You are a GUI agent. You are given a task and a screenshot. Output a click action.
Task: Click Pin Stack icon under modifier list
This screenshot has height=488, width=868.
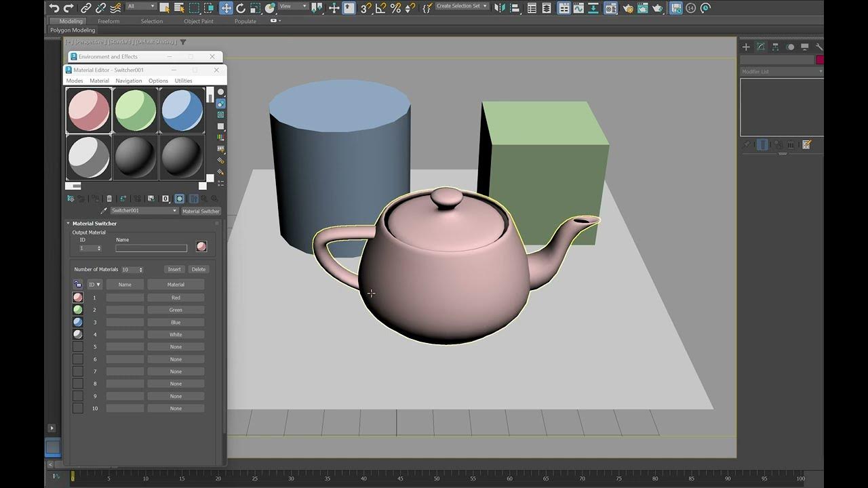(747, 144)
